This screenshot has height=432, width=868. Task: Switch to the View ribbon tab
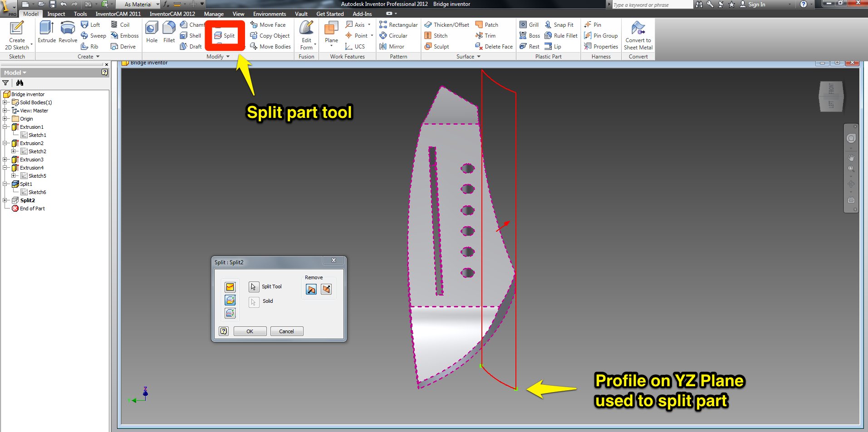pos(238,14)
